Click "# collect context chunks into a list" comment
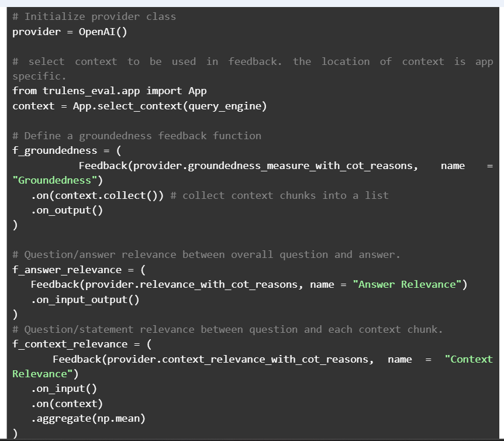504x441 pixels. (x=279, y=195)
